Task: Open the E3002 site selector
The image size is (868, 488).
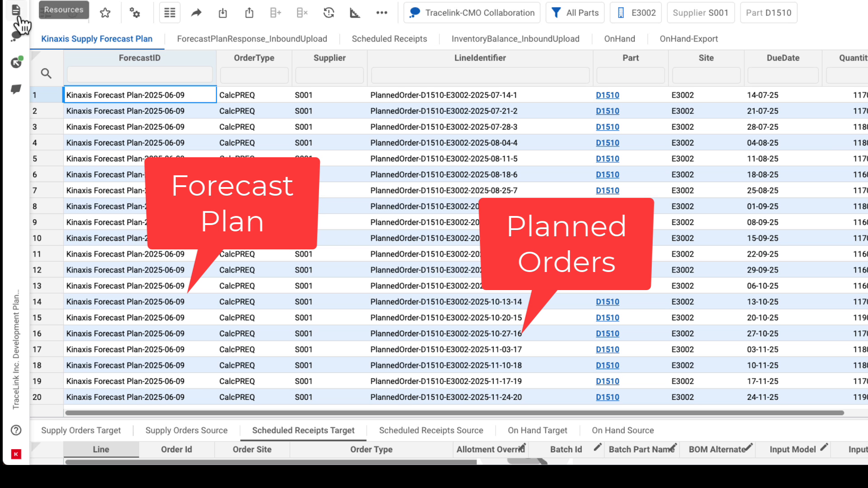Action: coord(636,13)
